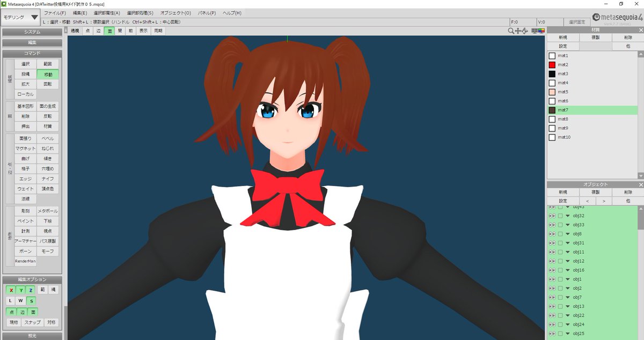
Task: Open the パネル(P) menu
Action: pos(207,12)
